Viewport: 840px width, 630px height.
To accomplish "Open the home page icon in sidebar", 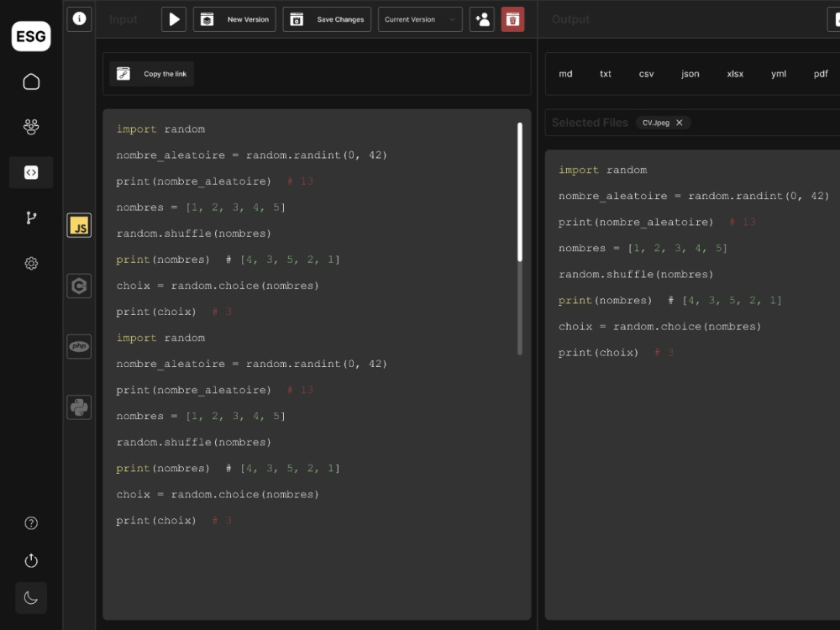I will click(31, 82).
